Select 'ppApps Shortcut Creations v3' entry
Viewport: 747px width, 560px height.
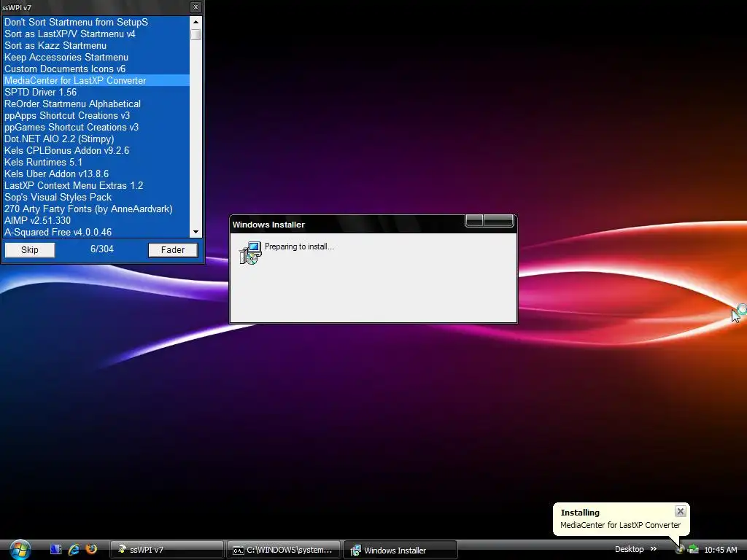96,115
